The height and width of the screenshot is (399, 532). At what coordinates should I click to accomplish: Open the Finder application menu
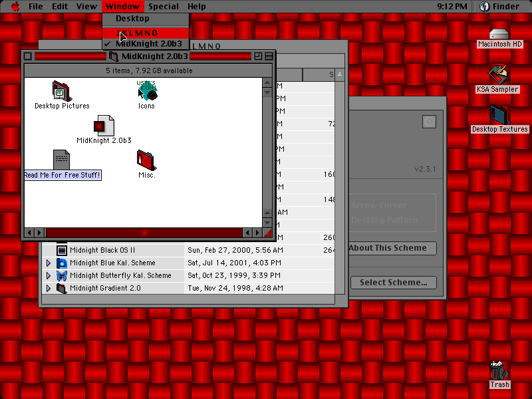[499, 6]
